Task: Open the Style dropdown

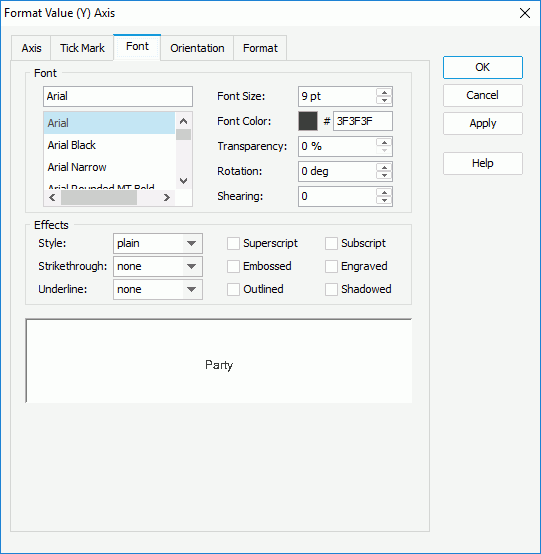Action: click(158, 243)
